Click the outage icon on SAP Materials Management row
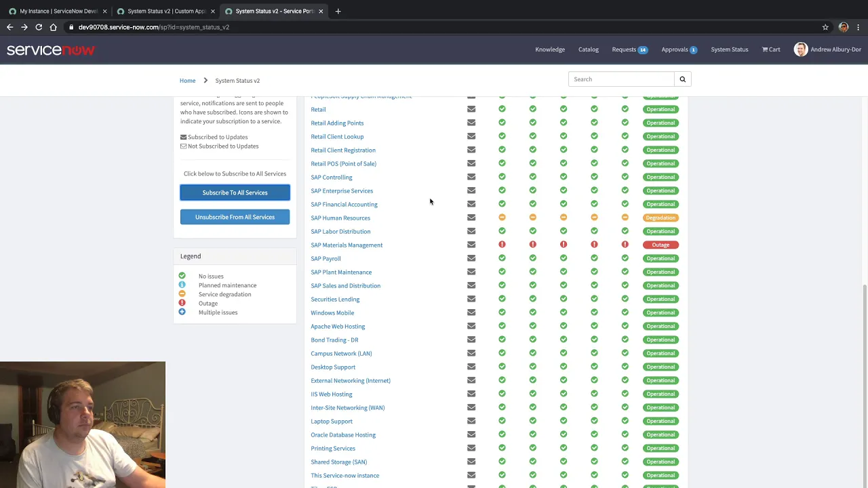Screen dimensions: 868x488 502,245
